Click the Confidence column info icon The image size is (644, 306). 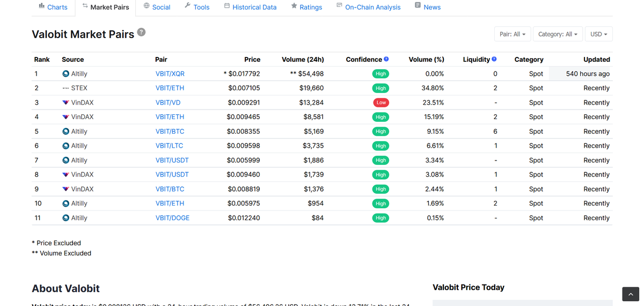[x=386, y=59]
